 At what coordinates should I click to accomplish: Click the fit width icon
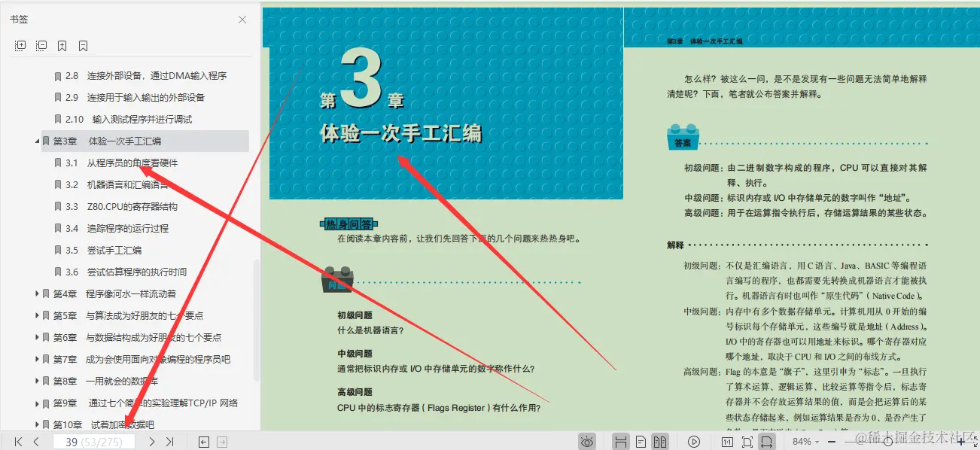coord(767,441)
